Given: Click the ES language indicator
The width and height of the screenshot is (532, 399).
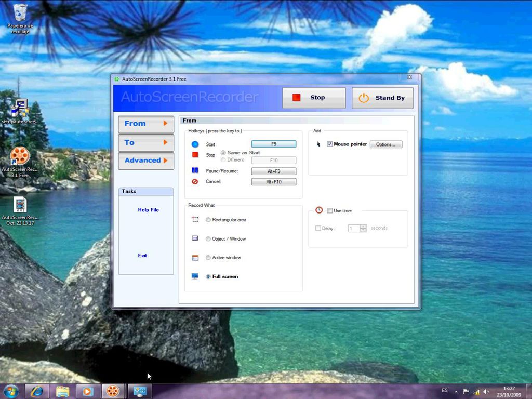Looking at the screenshot, I should coord(445,391).
